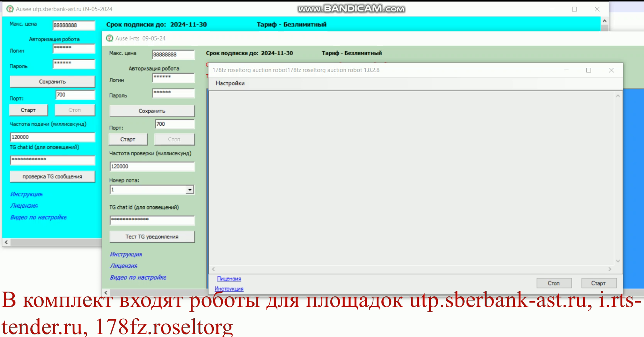Open Лицензия link in sberbank-ast window
Viewport: 644px width, 337px height.
tap(24, 206)
